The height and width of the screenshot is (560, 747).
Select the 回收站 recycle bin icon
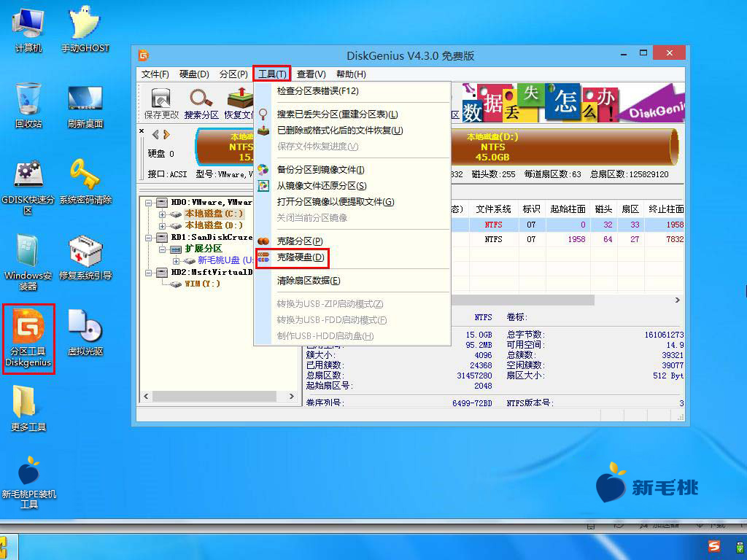pyautogui.click(x=28, y=105)
